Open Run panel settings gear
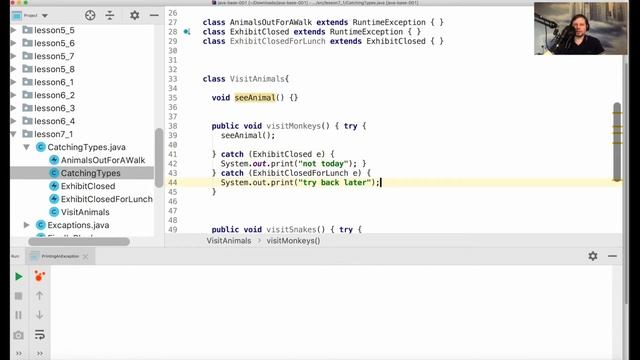Image resolution: width=640 pixels, height=360 pixels. (593, 256)
